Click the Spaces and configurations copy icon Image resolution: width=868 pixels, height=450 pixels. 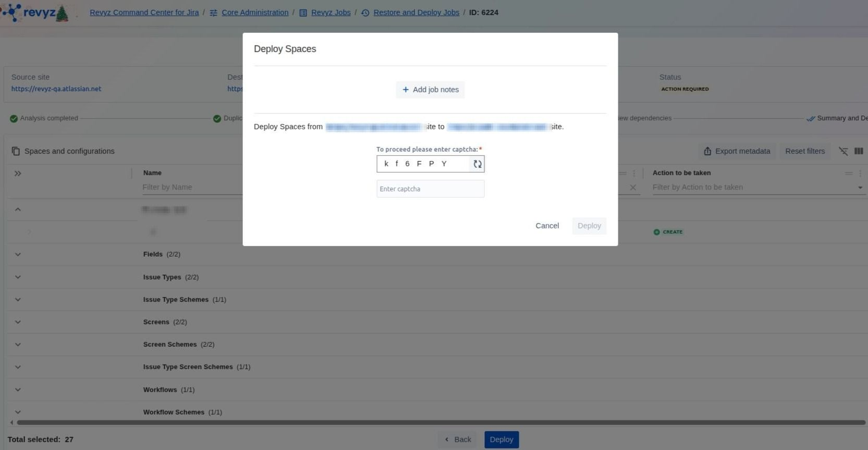point(16,151)
